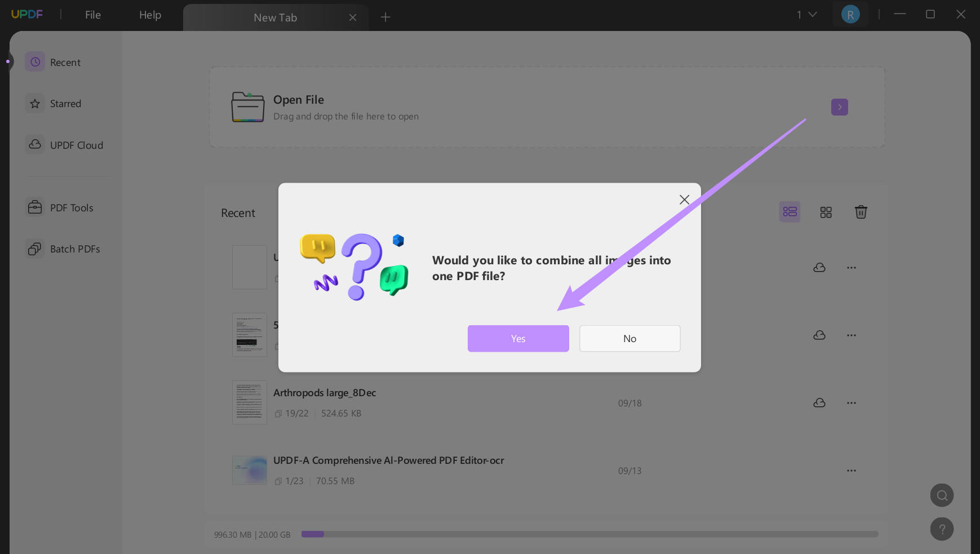Image resolution: width=980 pixels, height=554 pixels.
Task: Open the search magnifier in bottom corner
Action: coord(941,495)
